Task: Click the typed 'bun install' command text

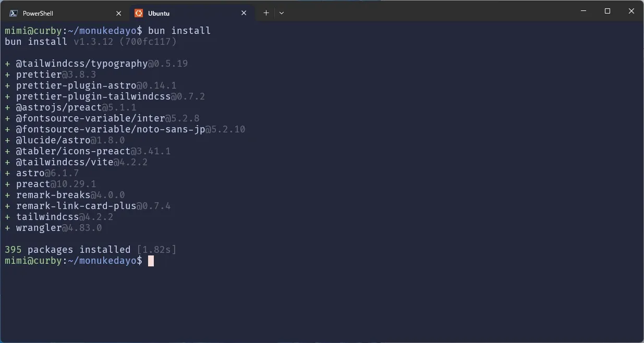Action: click(179, 31)
